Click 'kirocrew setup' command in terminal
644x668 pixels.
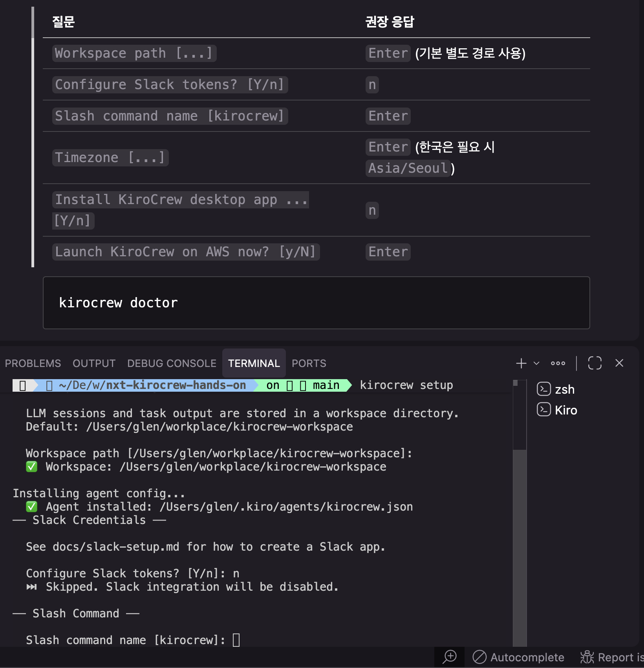tap(406, 385)
